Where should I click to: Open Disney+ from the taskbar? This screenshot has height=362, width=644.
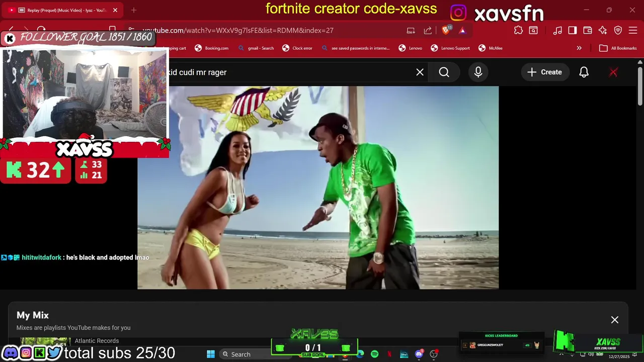(x=404, y=354)
